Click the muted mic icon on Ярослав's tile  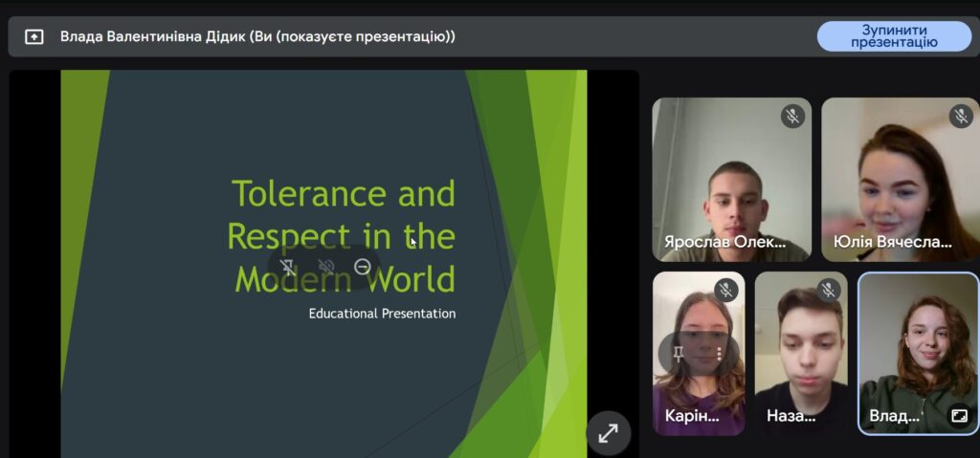[x=792, y=117]
